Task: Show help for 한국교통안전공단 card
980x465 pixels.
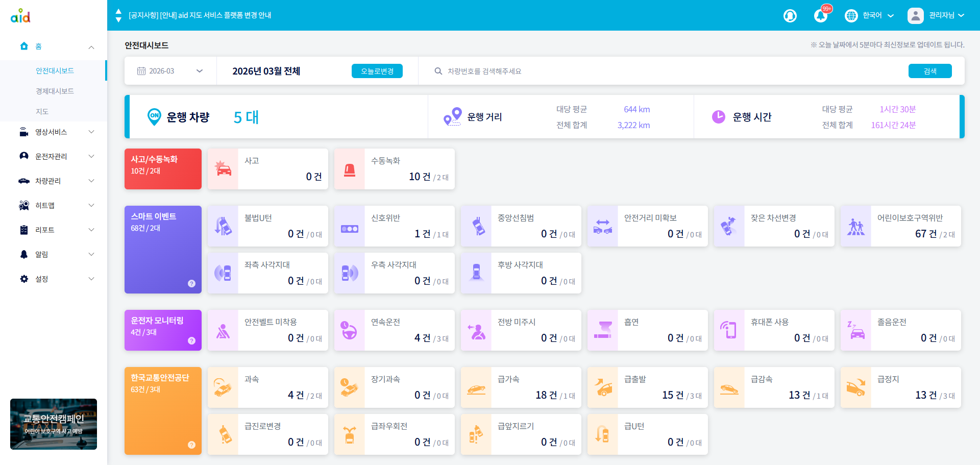Action: (191, 445)
